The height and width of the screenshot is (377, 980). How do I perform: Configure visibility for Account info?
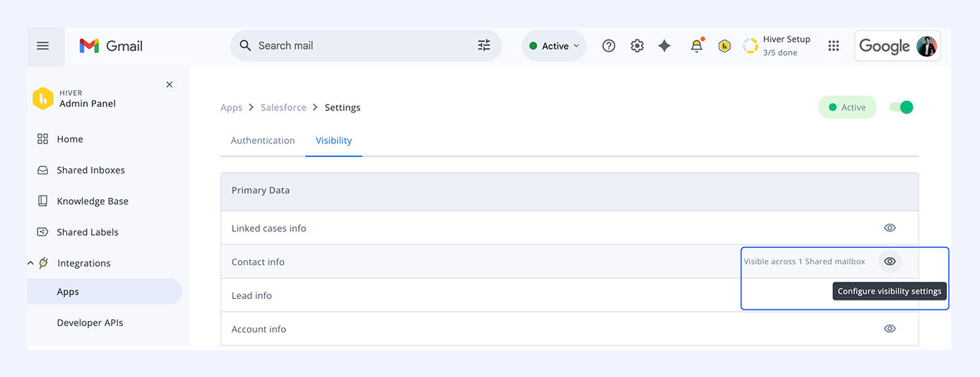890,329
